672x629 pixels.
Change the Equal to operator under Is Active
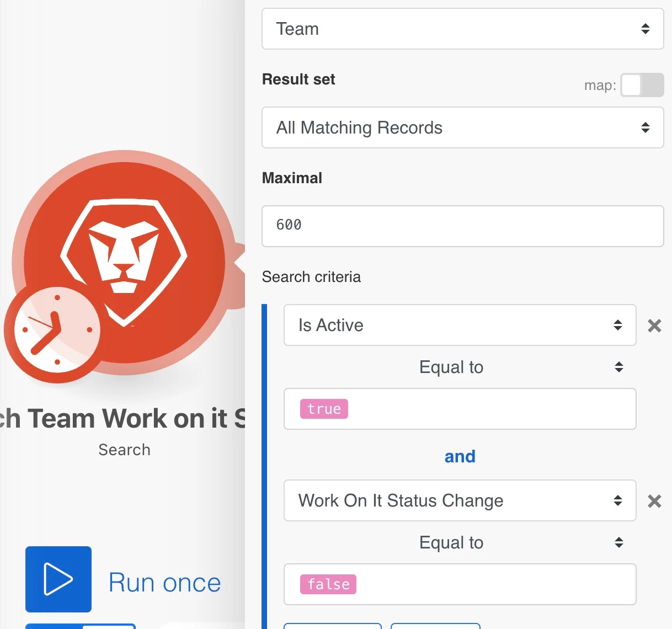460,367
